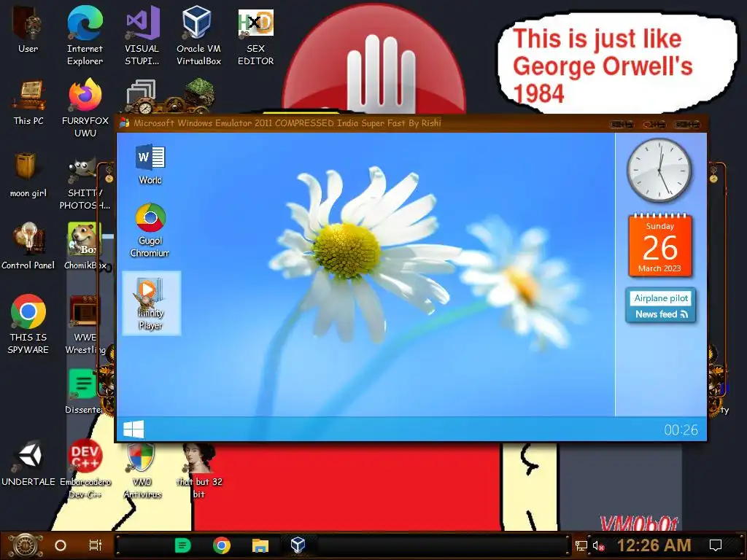Image resolution: width=747 pixels, height=560 pixels.
Task: Click the analog clock gadget
Action: coord(659,170)
